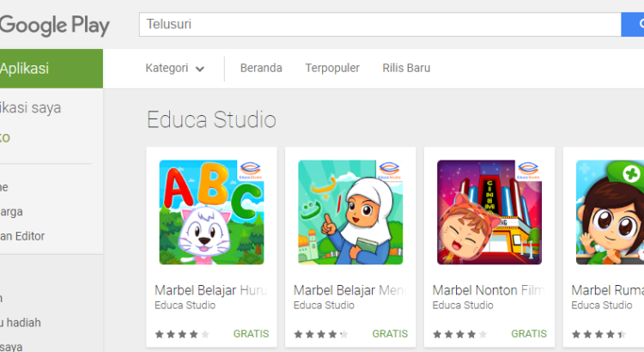Image resolution: width=644 pixels, height=352 pixels.
Task: Open the Marbel Belajar Mengaji app icon
Action: pyautogui.click(x=350, y=212)
